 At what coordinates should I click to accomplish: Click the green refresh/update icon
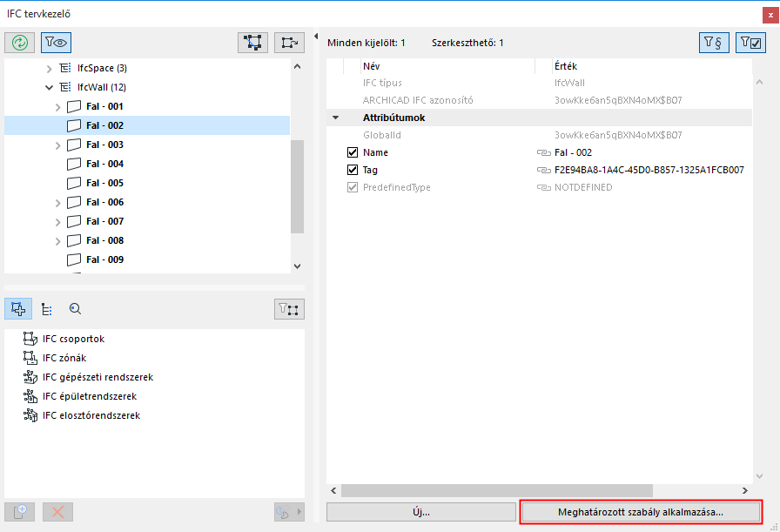point(19,43)
